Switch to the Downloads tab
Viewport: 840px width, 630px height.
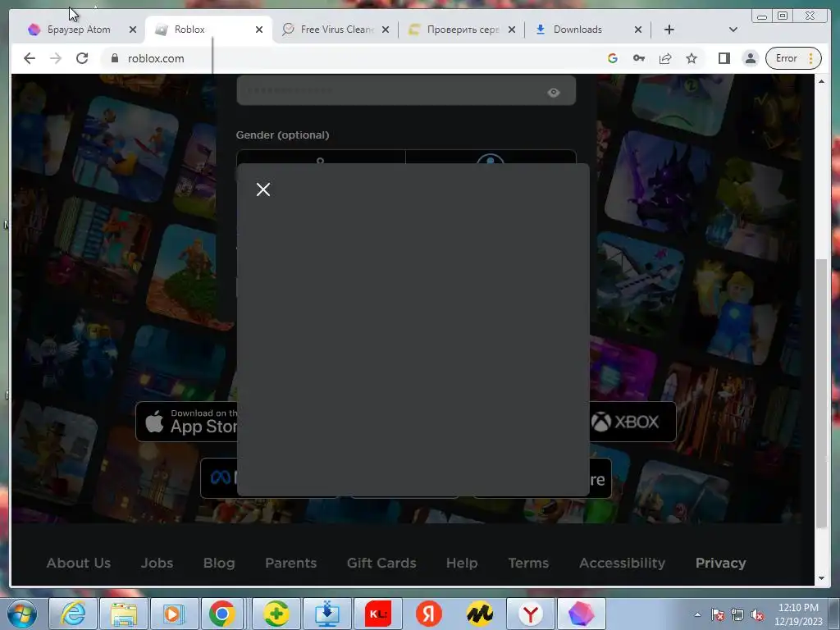coord(577,30)
